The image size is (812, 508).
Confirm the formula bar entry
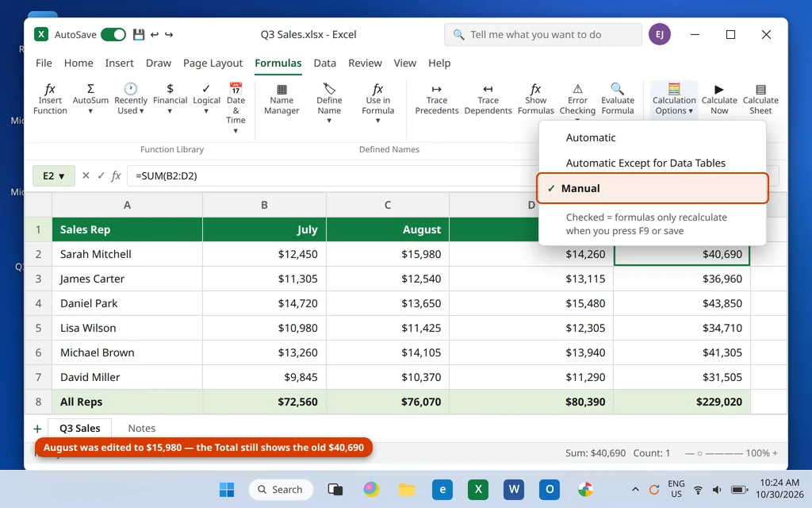[x=101, y=175]
